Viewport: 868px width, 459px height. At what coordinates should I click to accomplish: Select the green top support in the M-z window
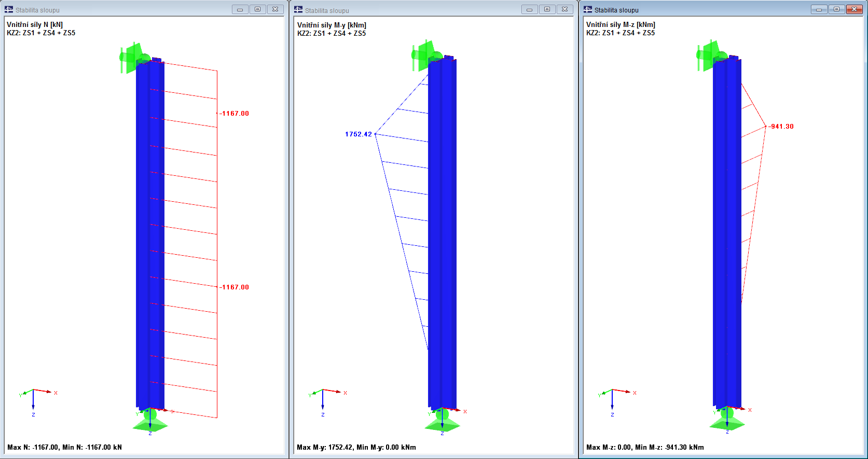click(x=711, y=55)
